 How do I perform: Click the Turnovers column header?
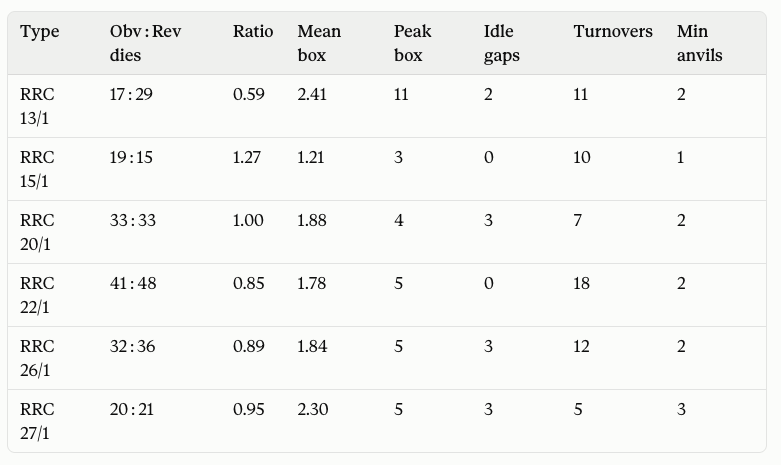(613, 31)
